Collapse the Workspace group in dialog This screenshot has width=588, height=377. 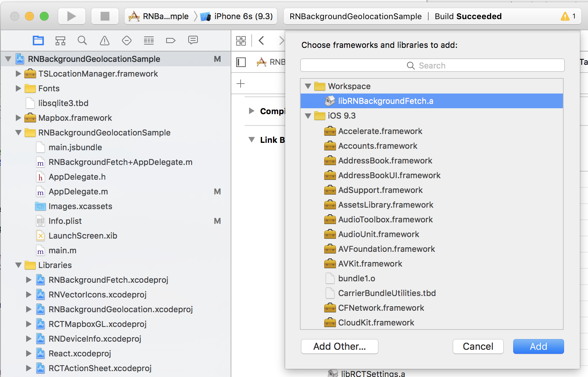point(308,86)
